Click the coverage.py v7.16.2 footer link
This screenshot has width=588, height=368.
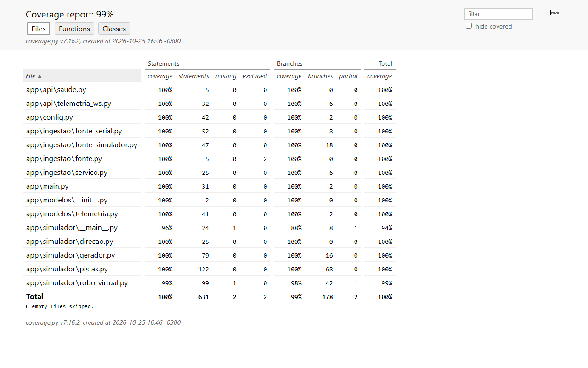pyautogui.click(x=53, y=322)
